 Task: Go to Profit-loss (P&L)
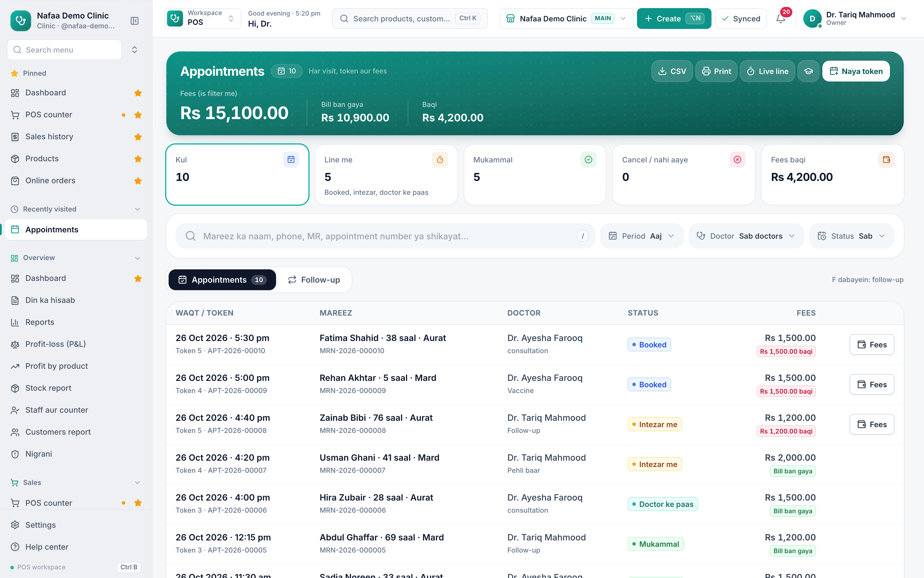[76, 344]
